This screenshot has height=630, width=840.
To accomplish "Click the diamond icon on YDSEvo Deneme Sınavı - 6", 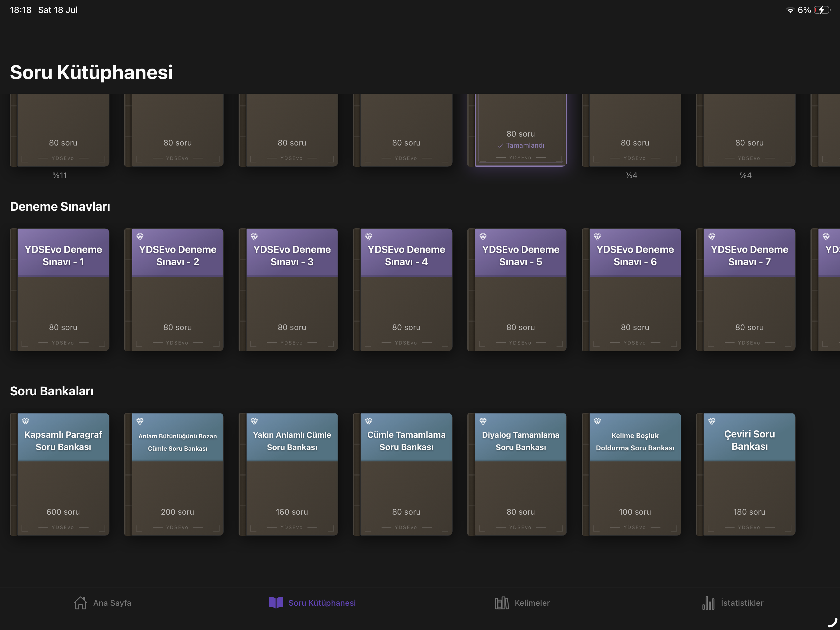I will 597,237.
